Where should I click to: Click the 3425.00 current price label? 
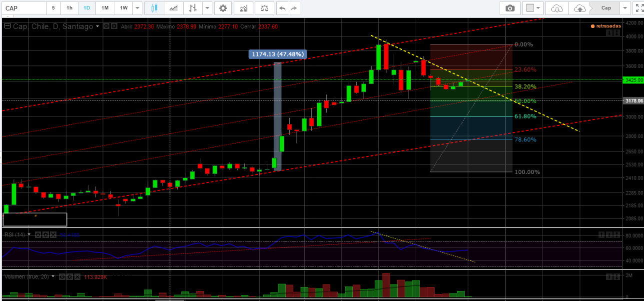tap(633, 79)
